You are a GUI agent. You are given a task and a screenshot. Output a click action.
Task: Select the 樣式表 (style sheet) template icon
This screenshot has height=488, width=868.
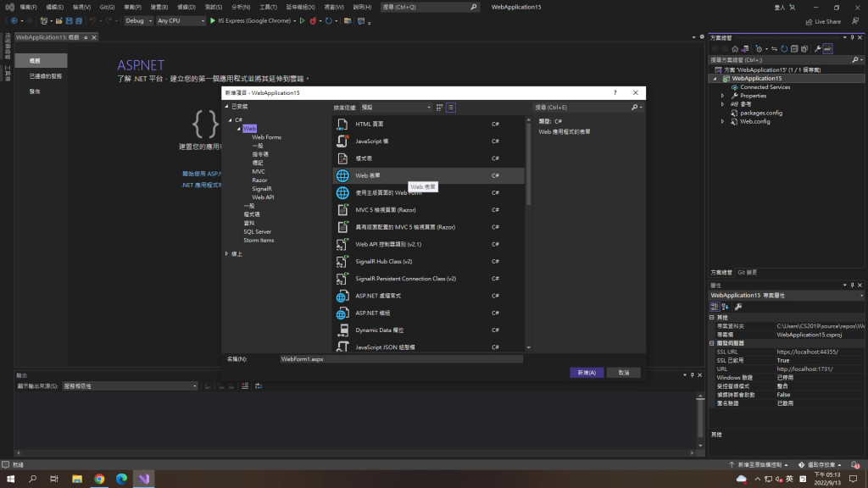point(342,158)
